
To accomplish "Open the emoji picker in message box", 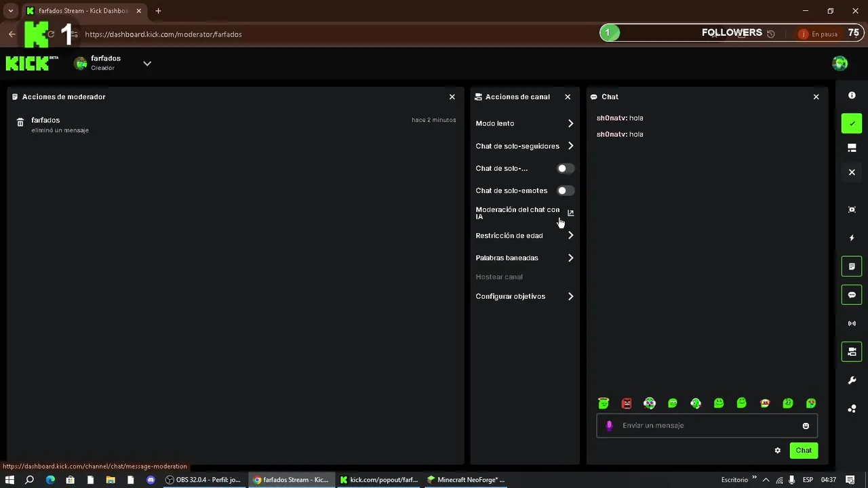I will click(806, 426).
